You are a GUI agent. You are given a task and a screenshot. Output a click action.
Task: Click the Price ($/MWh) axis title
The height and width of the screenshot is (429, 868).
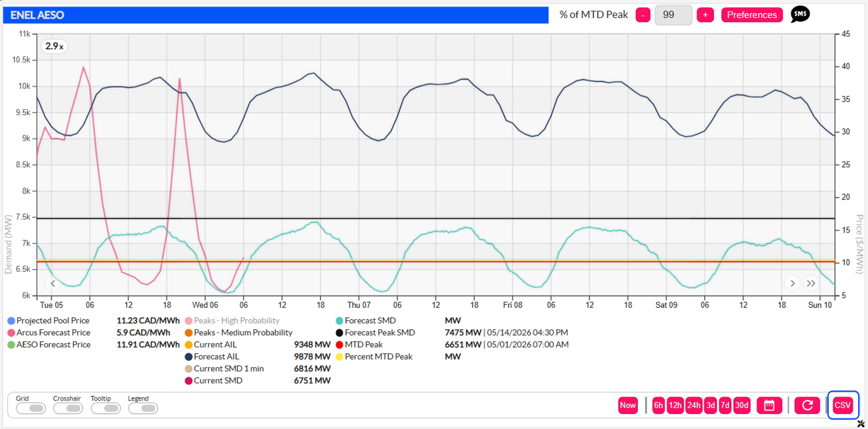point(860,244)
